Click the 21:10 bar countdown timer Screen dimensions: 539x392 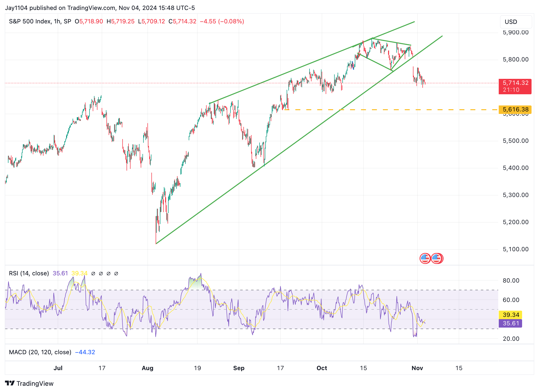[511, 90]
